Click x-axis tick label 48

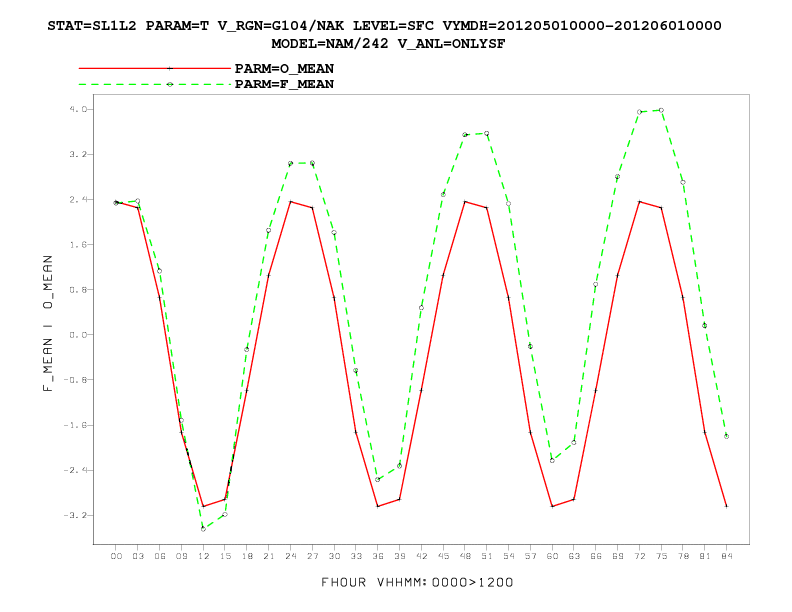pos(465,556)
